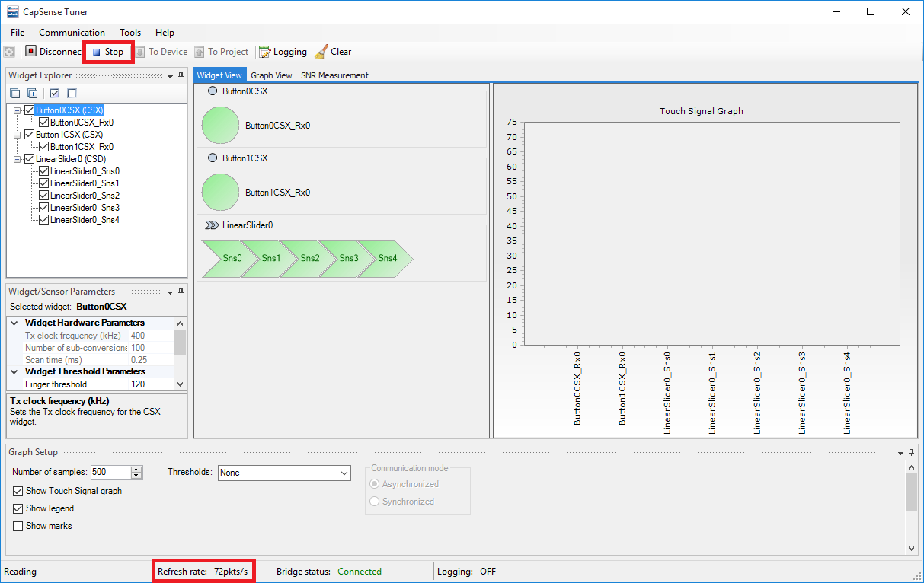This screenshot has width=924, height=583.
Task: Select slider segment Sns1
Action: 270,258
